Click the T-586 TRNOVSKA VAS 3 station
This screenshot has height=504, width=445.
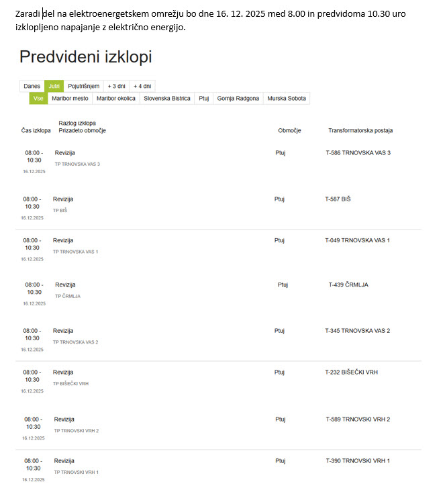[358, 153]
